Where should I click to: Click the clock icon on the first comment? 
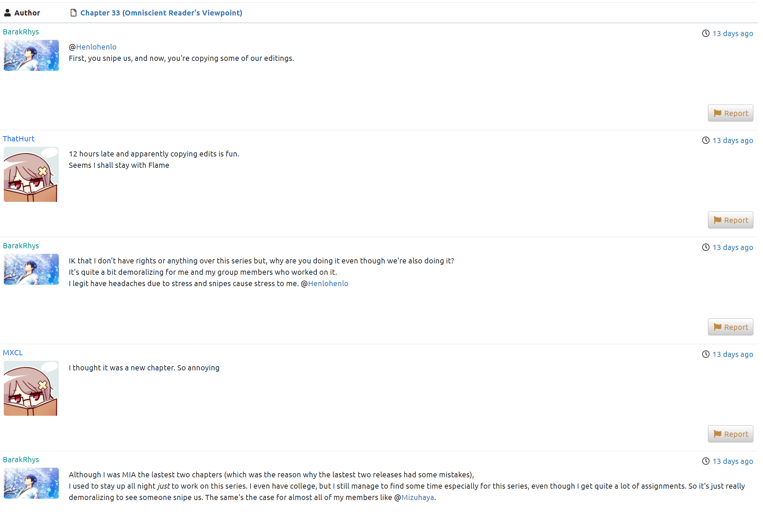pyautogui.click(x=706, y=33)
